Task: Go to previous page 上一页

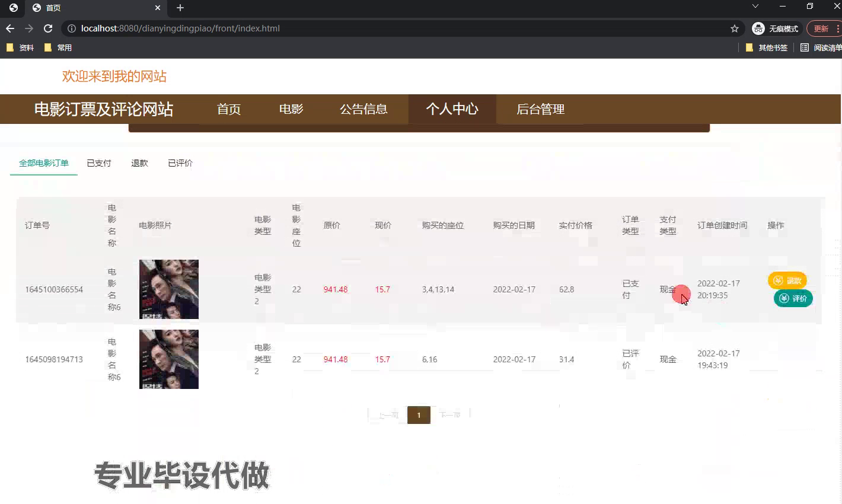Action: (388, 414)
